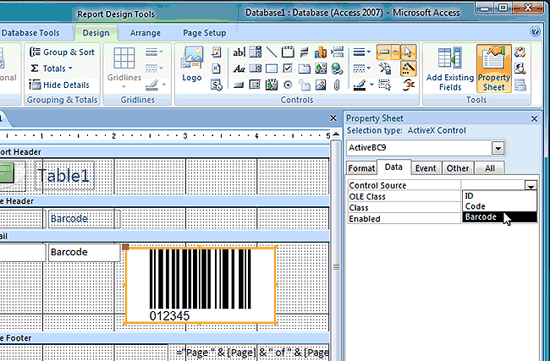Image resolution: width=550 pixels, height=361 pixels.
Task: Add a Check Box control
Action: (288, 69)
